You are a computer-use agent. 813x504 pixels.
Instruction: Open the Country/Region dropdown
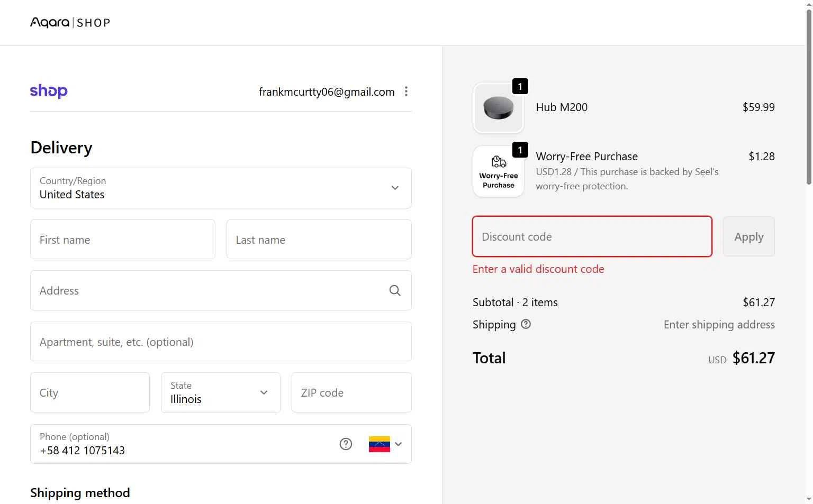pos(221,188)
